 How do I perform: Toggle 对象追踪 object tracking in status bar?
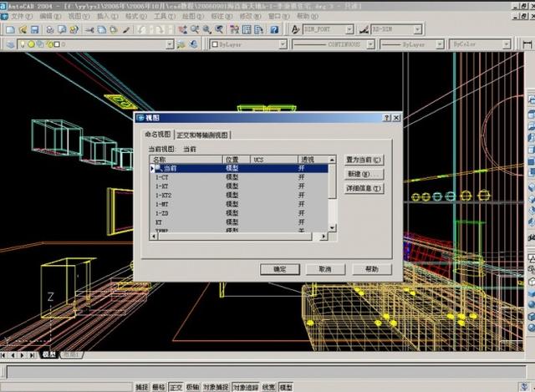point(246,387)
